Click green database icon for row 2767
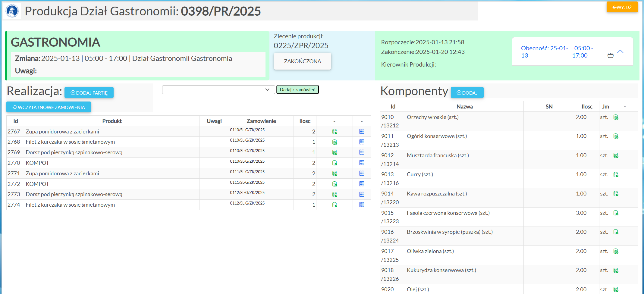The height and width of the screenshot is (294, 644). (x=335, y=132)
